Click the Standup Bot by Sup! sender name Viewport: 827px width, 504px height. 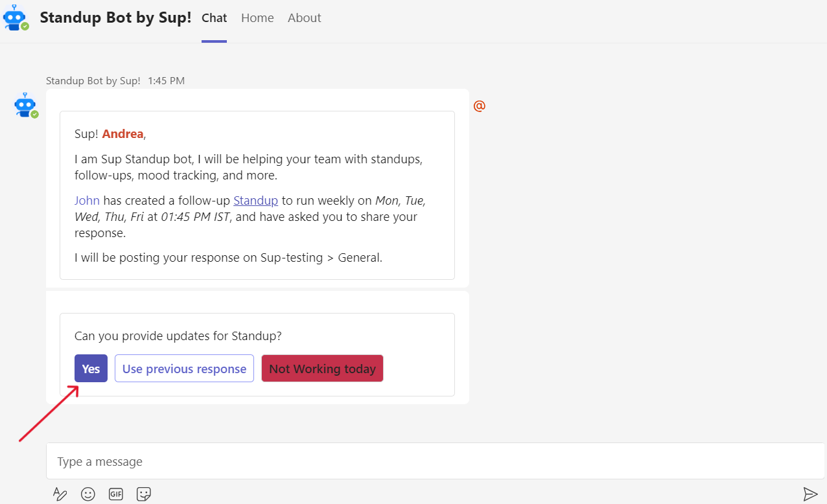[93, 80]
